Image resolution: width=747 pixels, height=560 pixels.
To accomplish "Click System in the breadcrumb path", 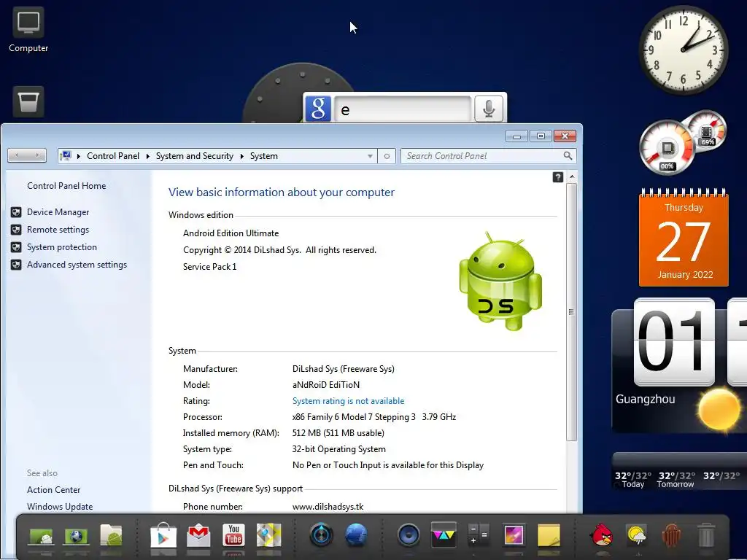I will click(x=264, y=156).
